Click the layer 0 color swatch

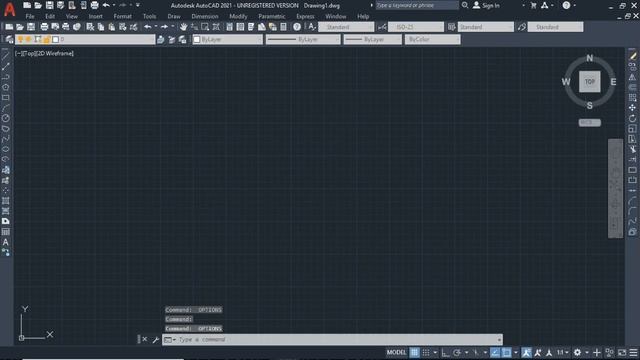click(56, 39)
